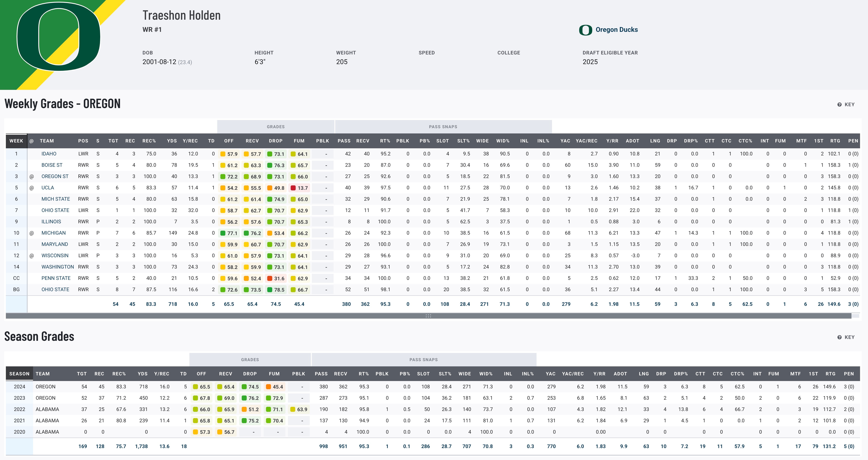Click the red FUM grade swatch 13.7
The height and width of the screenshot is (460, 868).
[293, 188]
